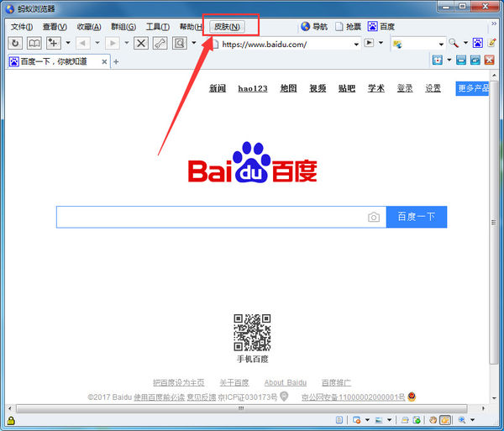Click the 百度 bookmark in links bar
This screenshot has height=431, width=504.
pyautogui.click(x=381, y=27)
